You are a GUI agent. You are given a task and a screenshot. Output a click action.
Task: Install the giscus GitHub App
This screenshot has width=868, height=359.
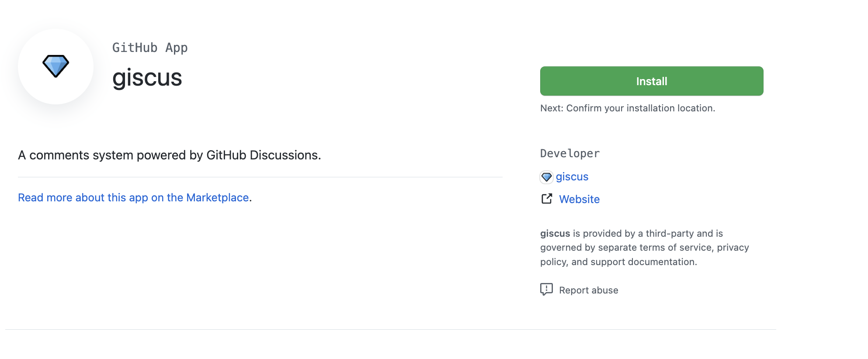pyautogui.click(x=652, y=81)
